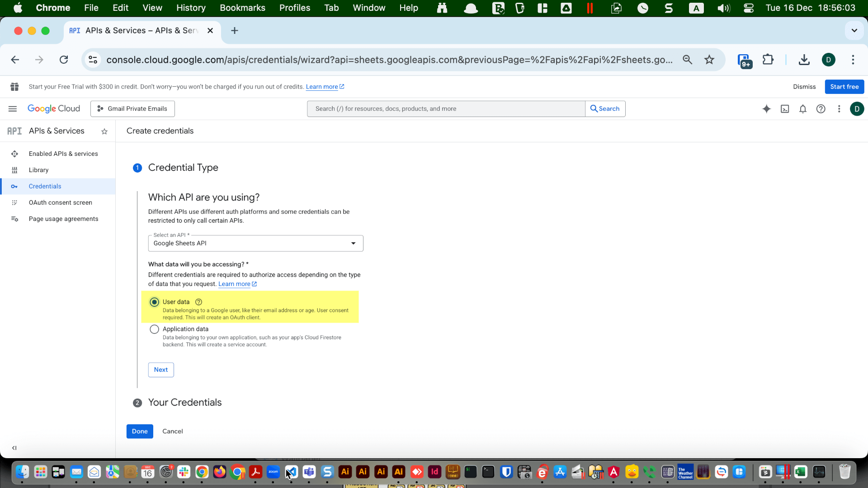This screenshot has width=868, height=488.
Task: Open the help menu
Action: [x=821, y=108]
